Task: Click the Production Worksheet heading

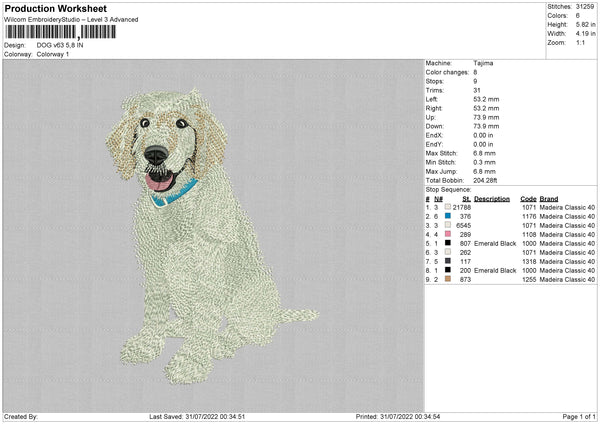Action: [x=55, y=8]
